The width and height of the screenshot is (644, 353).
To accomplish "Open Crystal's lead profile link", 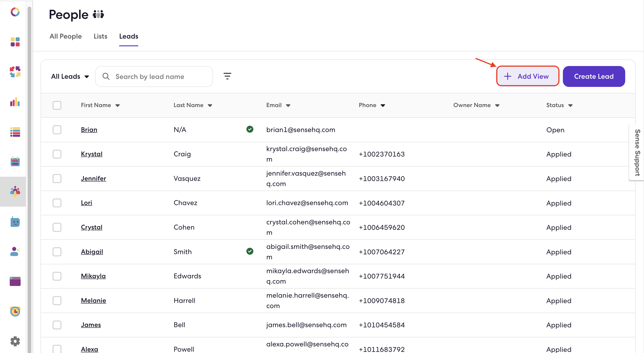I will coord(92,227).
